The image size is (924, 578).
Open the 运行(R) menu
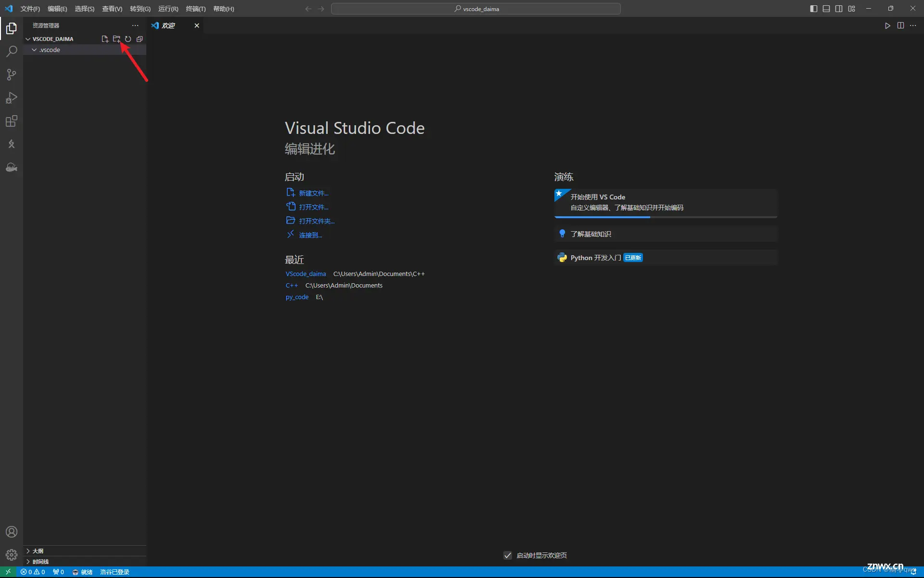click(168, 9)
